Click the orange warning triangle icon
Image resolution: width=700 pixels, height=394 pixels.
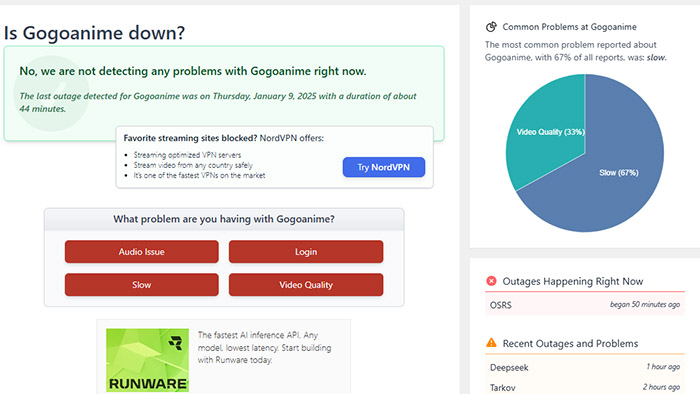coord(491,343)
